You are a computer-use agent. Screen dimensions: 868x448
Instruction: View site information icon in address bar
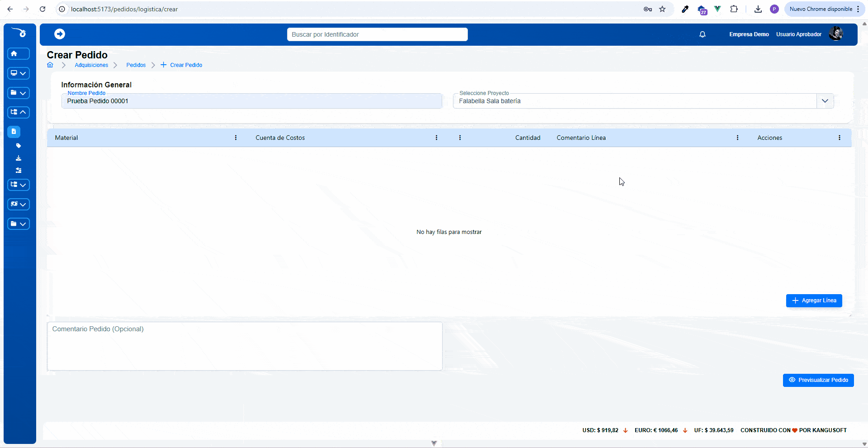tap(62, 9)
